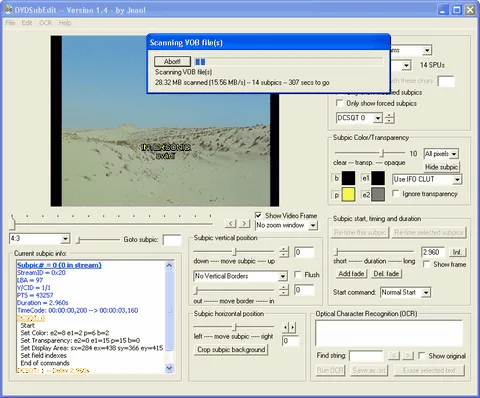Click the duration slider handle

tap(337, 251)
